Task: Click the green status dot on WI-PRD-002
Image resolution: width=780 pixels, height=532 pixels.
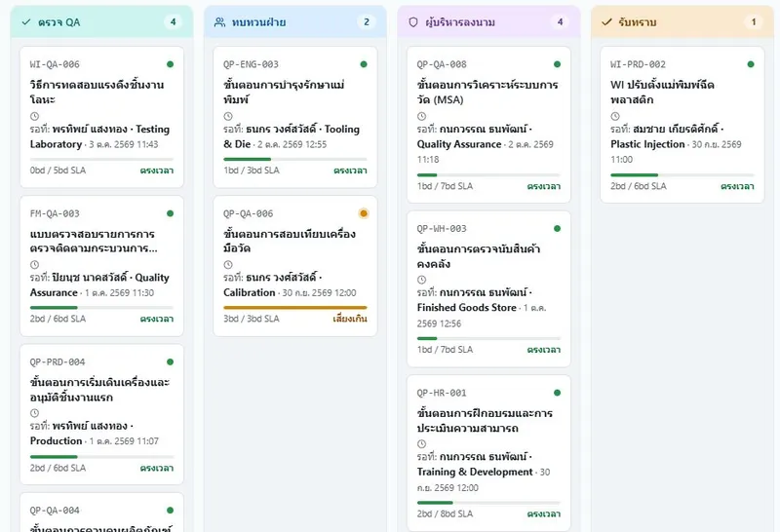Action: [x=751, y=64]
